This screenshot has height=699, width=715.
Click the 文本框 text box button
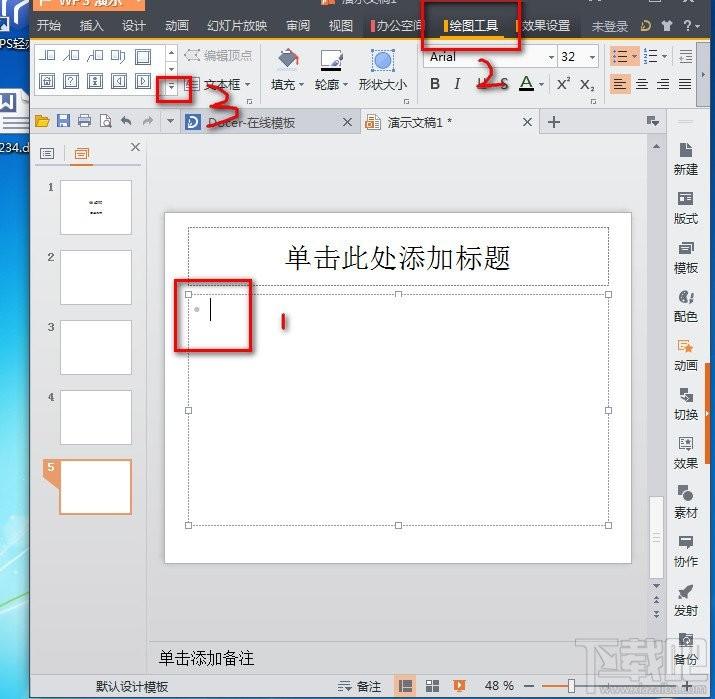coord(220,84)
